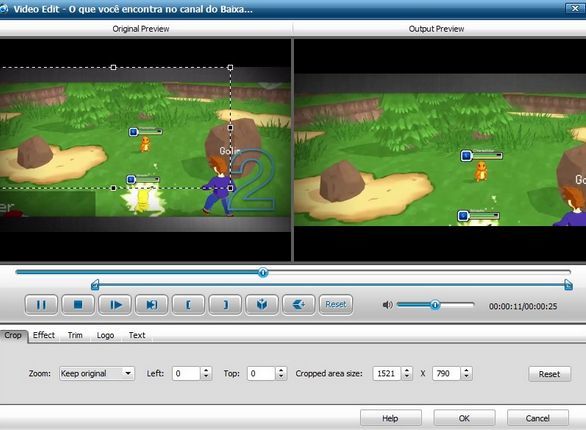Switch to the Crop tab
586x430 pixels.
click(13, 335)
